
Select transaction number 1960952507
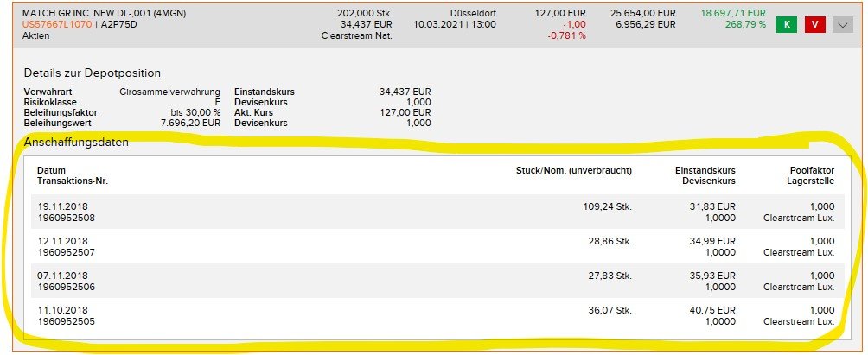67,253
